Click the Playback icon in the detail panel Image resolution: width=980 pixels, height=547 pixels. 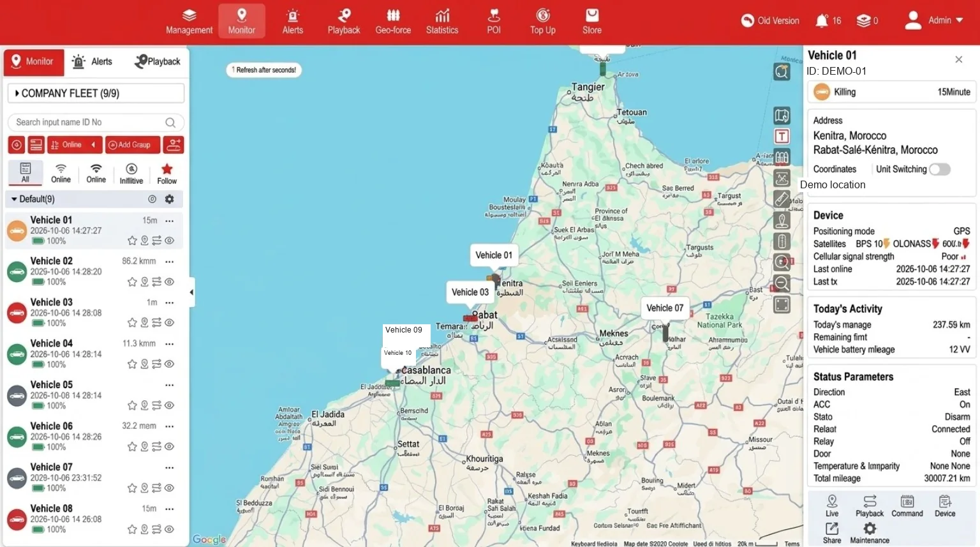(x=870, y=506)
